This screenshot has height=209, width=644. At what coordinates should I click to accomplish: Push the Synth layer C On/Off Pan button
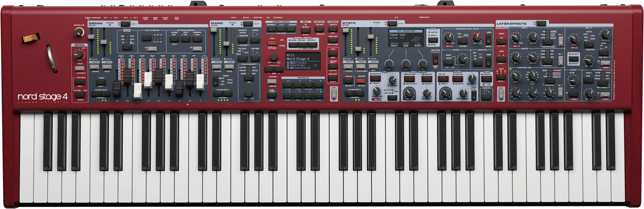tap(373, 66)
